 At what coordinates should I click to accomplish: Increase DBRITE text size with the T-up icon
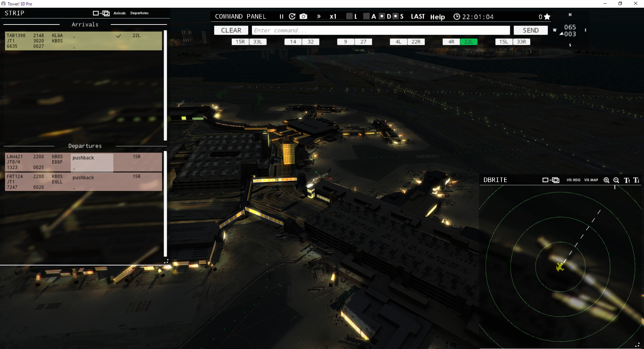point(626,180)
